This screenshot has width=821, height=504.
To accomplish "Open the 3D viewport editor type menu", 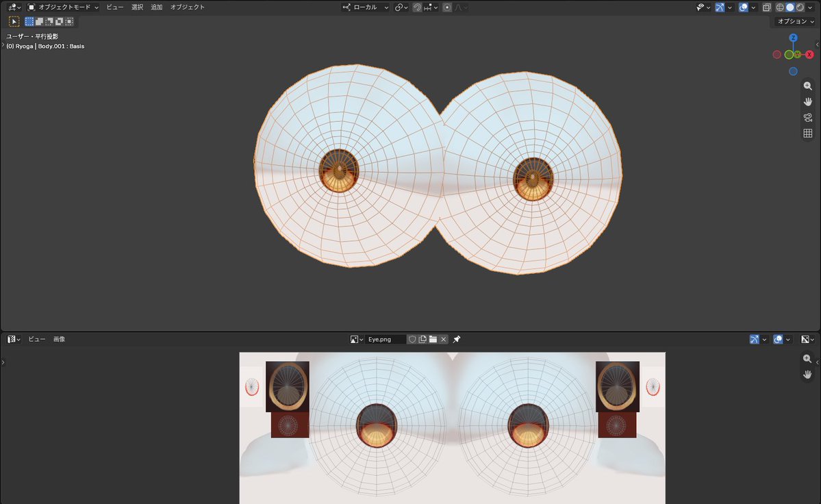I will pyautogui.click(x=14, y=8).
